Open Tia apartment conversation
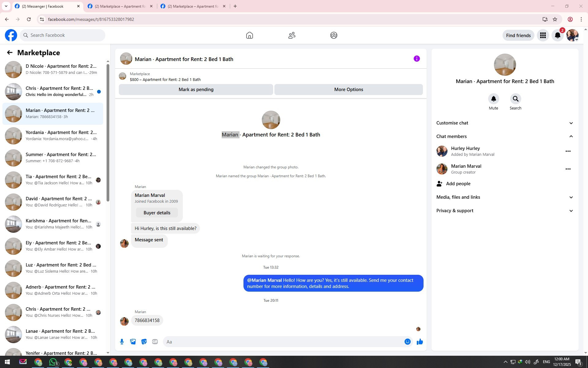Screen dimensions: 588x368 (53, 180)
